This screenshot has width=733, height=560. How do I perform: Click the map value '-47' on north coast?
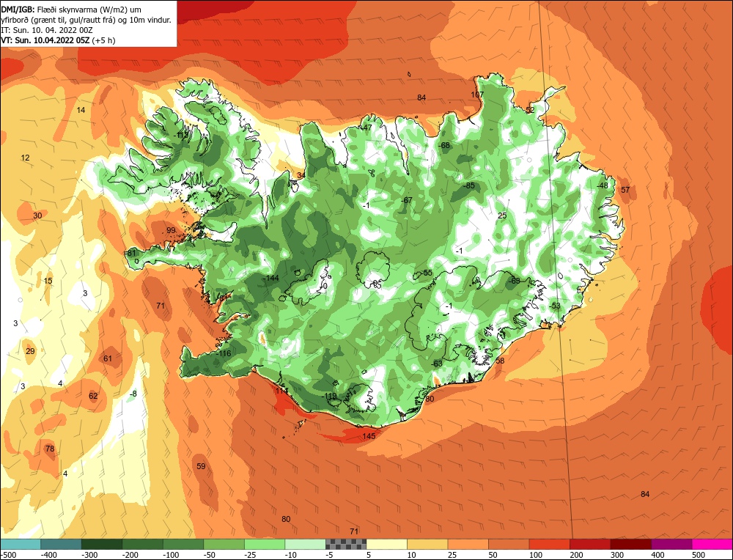[366, 127]
